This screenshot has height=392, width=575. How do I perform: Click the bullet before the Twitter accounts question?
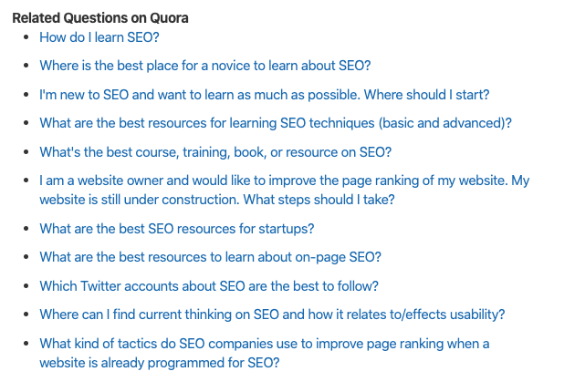click(26, 285)
